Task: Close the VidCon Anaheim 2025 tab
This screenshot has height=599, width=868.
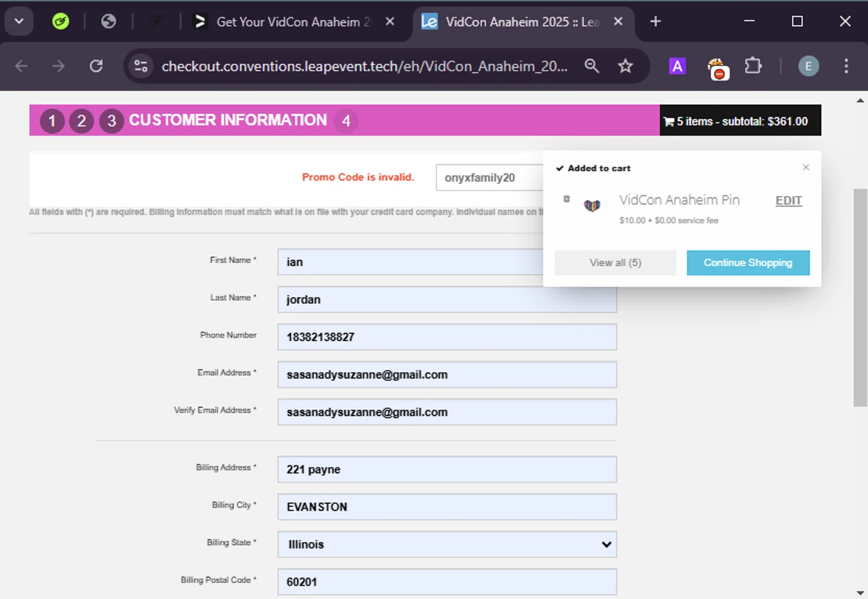Action: [618, 21]
